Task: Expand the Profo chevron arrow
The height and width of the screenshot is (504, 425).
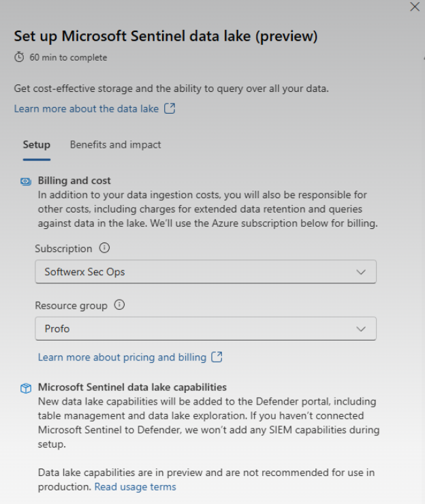Action: [x=361, y=329]
